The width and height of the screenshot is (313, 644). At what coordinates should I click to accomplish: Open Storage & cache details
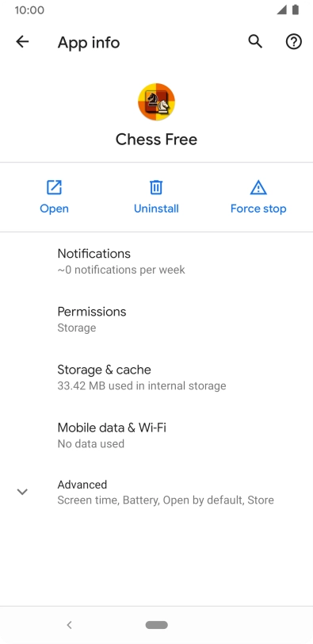click(x=156, y=377)
